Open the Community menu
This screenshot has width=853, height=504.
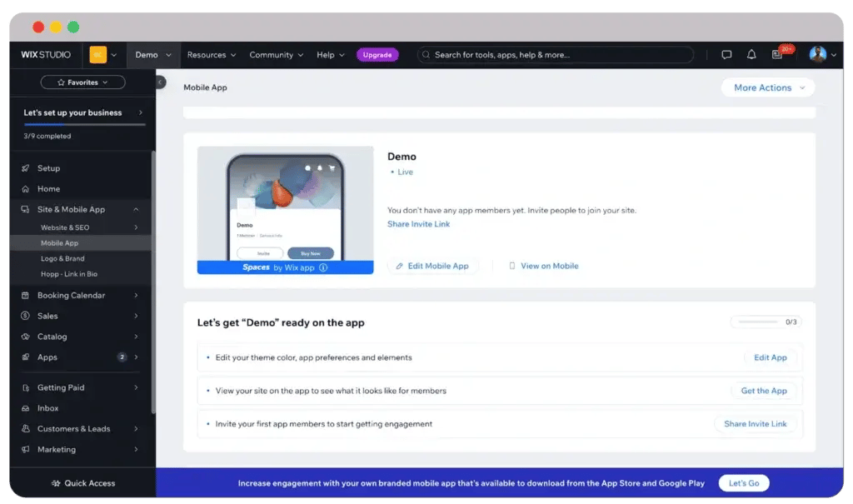coord(275,55)
